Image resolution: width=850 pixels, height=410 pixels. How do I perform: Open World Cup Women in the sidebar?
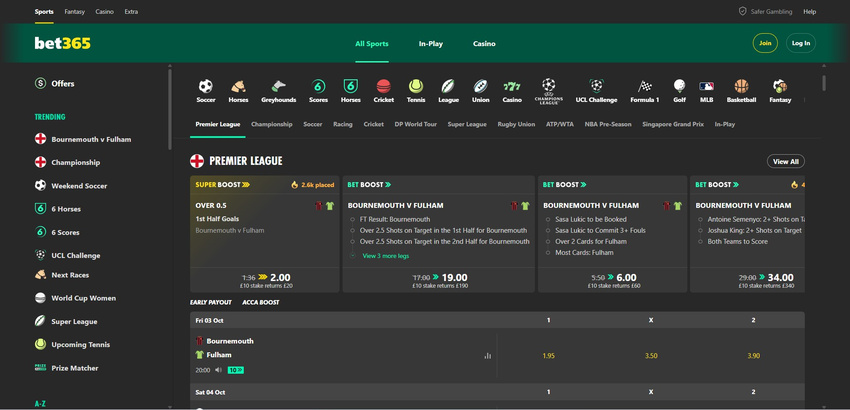(x=83, y=298)
